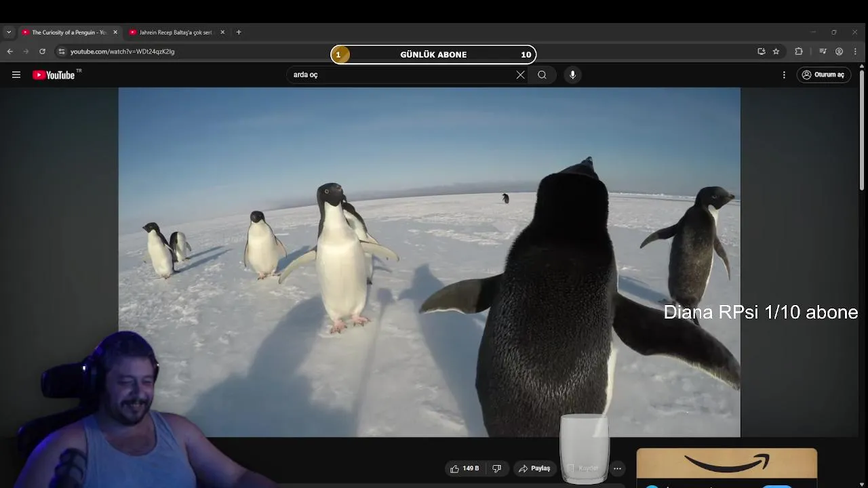Focus the youtube.com address bar URL
The image size is (868, 488).
tap(123, 52)
